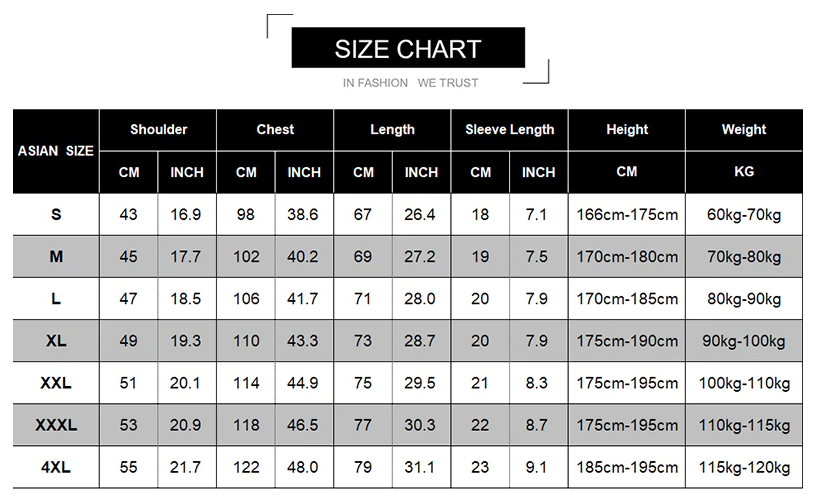Select the S size row label
Viewport: 816px width, 497px height.
tap(56, 214)
